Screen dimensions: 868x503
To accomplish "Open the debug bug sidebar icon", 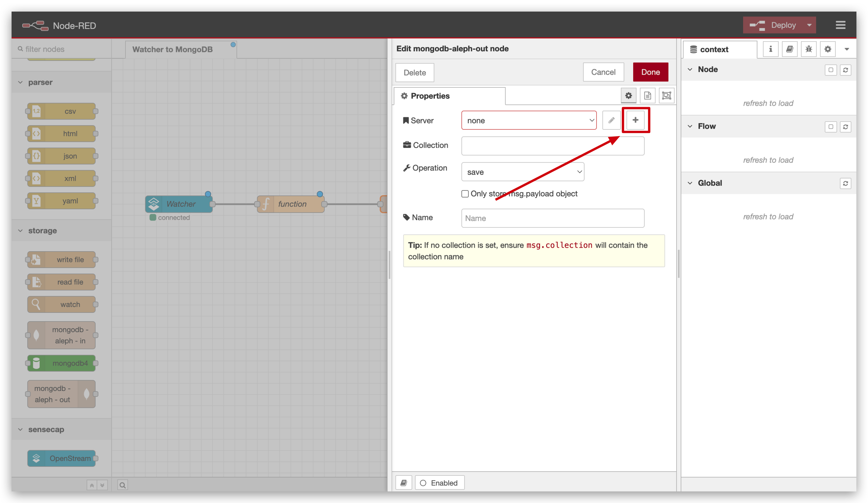I will [808, 49].
